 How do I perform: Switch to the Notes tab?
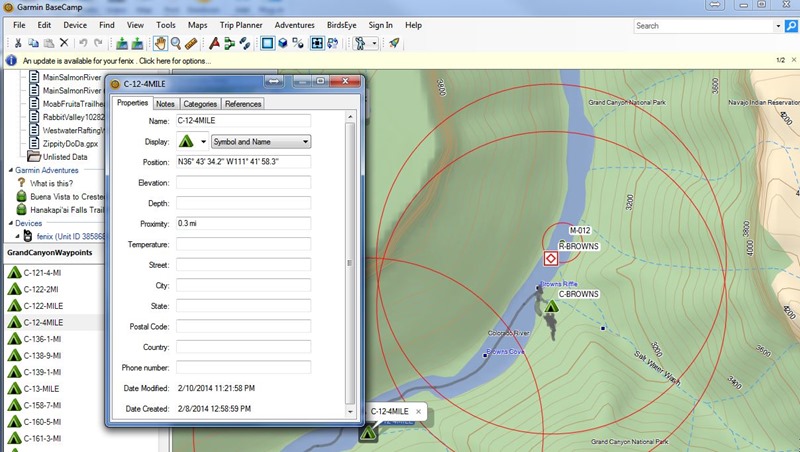(x=165, y=104)
